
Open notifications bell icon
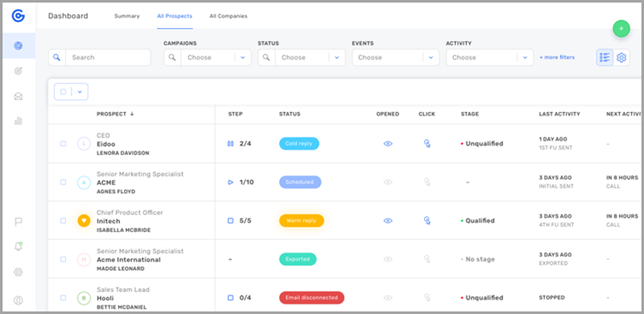pyautogui.click(x=18, y=246)
